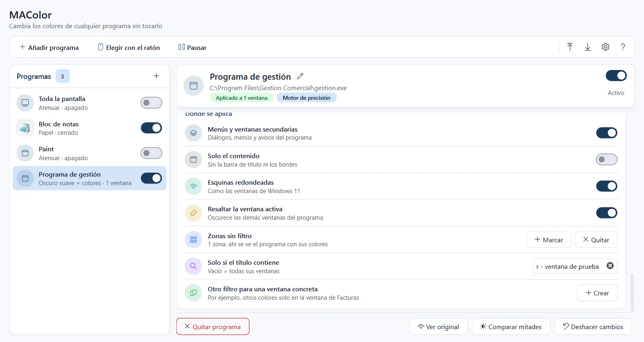This screenshot has width=644, height=342.
Task: Click Comparar mitades button
Action: point(511,327)
